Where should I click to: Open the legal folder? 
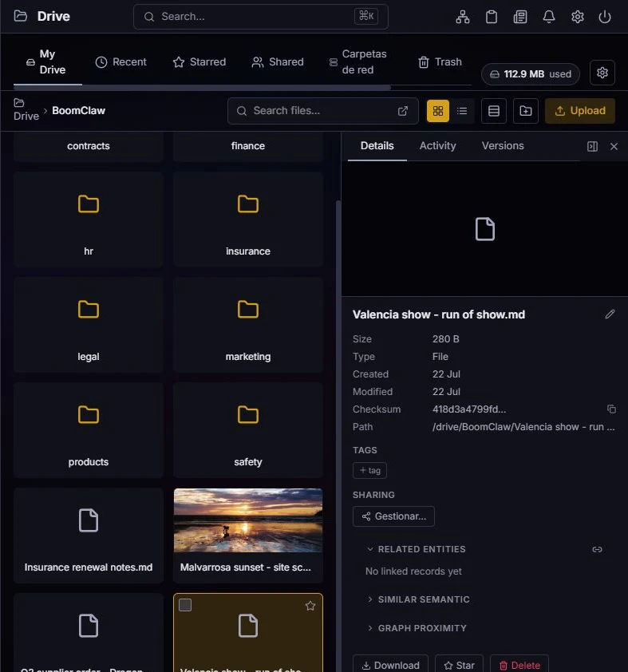click(89, 325)
